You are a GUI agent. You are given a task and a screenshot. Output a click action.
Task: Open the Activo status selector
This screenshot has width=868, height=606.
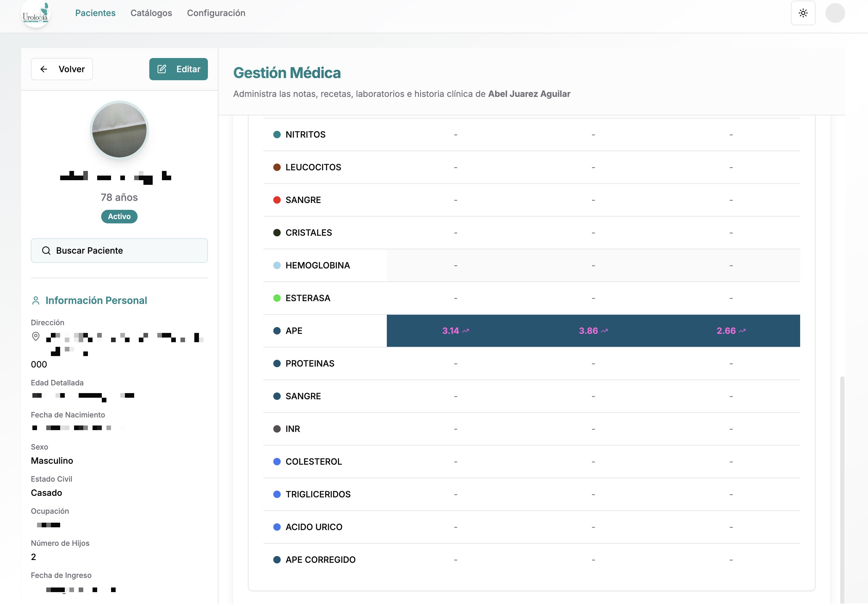tap(119, 216)
